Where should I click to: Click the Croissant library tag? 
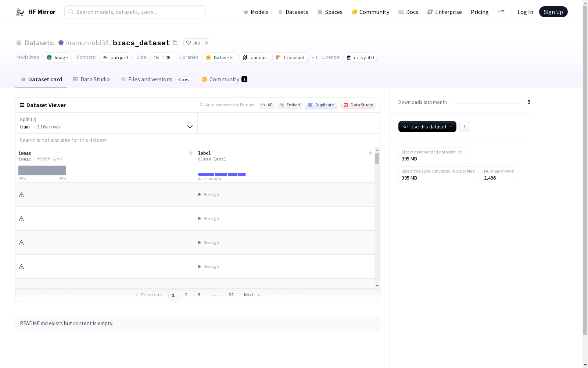point(290,57)
